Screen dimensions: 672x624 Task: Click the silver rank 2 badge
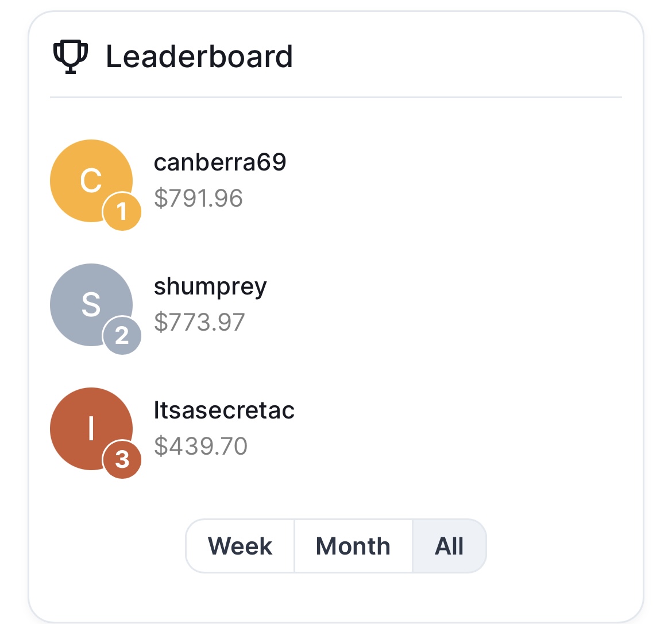(x=122, y=336)
